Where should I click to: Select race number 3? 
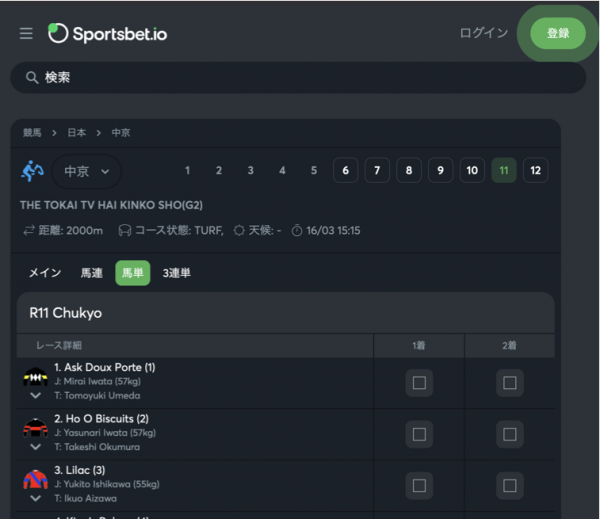250,170
